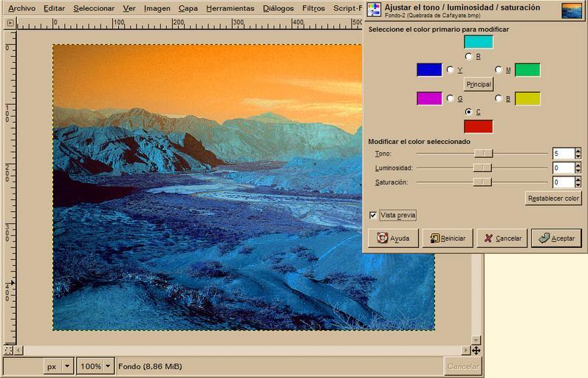Click the green color swatch
Image resolution: width=588 pixels, height=378 pixels.
point(527,69)
